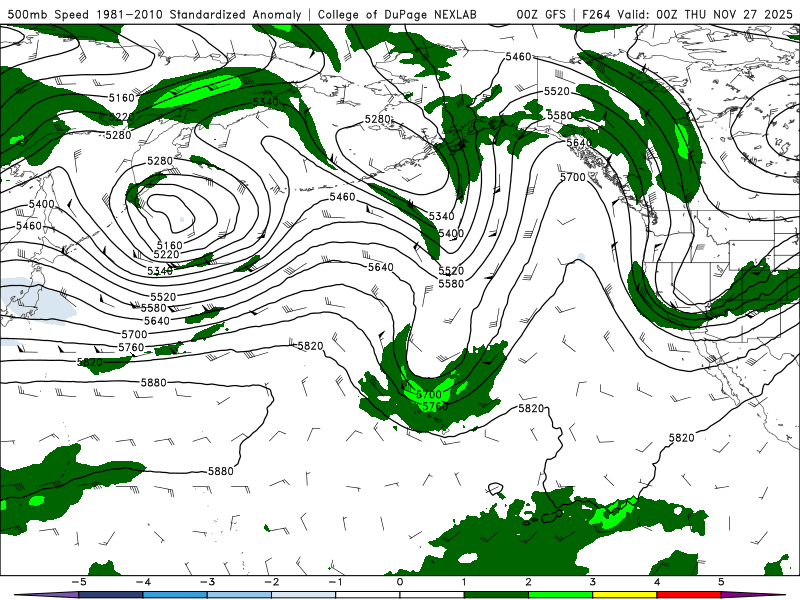Click the 5220 label directly under the low's 5160
Image resolution: width=800 pixels, height=600 pixels.
(166, 254)
